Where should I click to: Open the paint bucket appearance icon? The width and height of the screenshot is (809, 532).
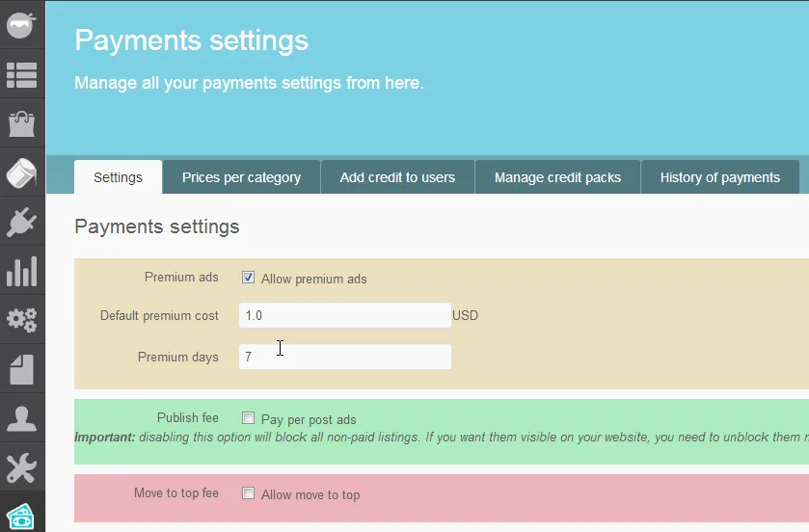(x=21, y=173)
